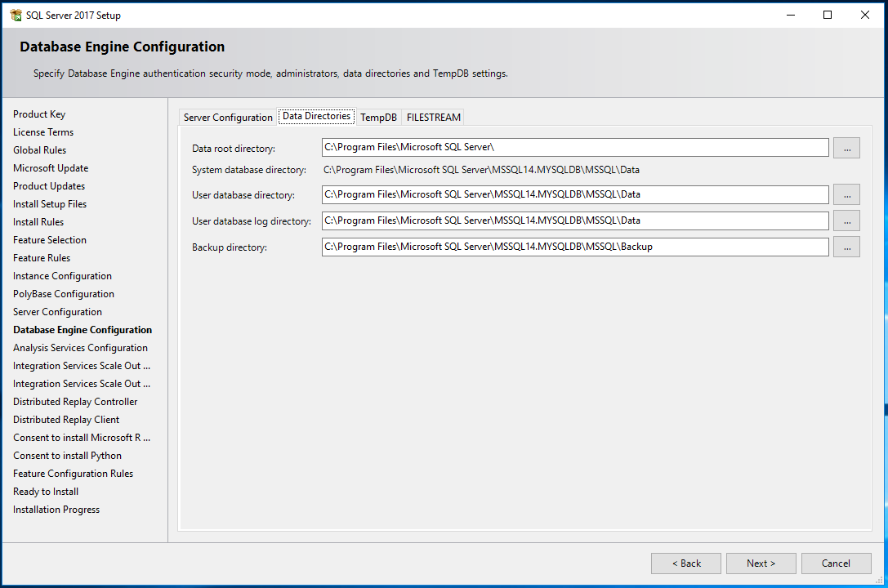
Task: Click the SQL Server Setup title bar icon
Action: point(16,15)
